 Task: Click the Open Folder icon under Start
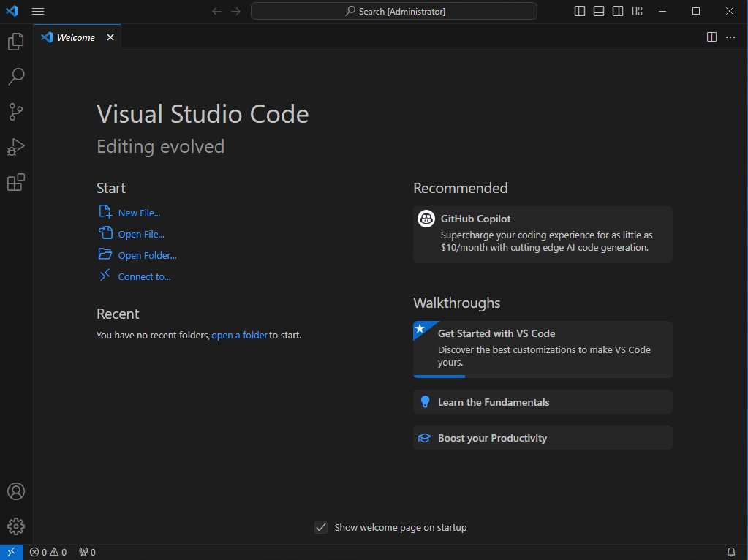[x=105, y=254]
